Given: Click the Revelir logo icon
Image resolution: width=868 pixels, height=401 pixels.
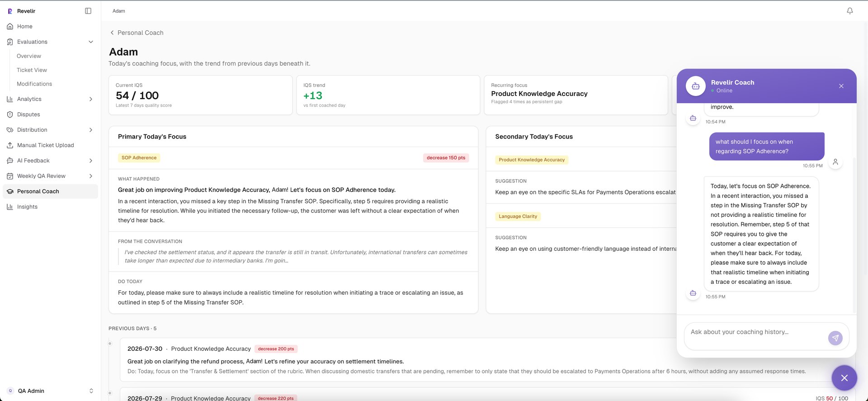Looking at the screenshot, I should (x=10, y=11).
